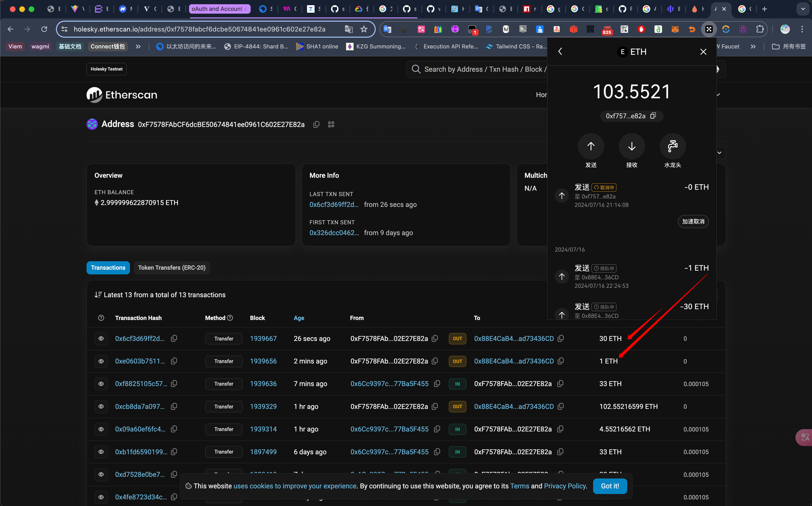This screenshot has height=506, width=812.
Task: Preview transaction 0xd7528e0be7... with eye icon
Action: coord(101,474)
